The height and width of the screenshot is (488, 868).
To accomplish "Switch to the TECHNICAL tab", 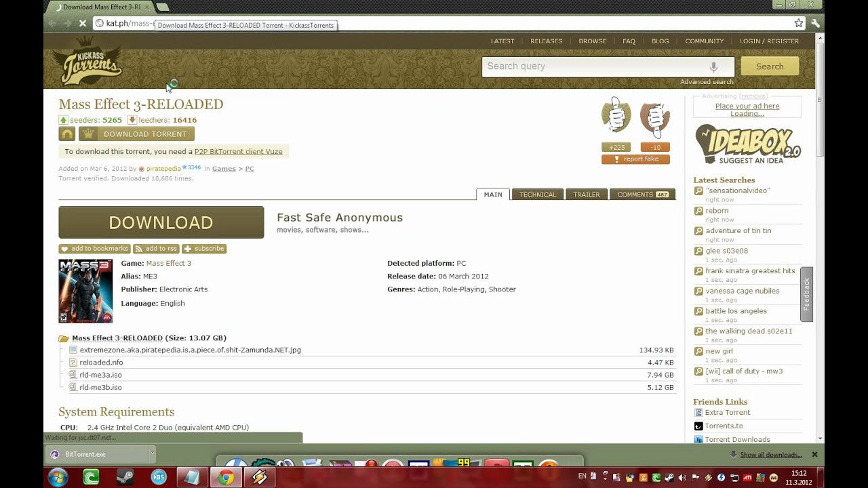I will (x=538, y=195).
